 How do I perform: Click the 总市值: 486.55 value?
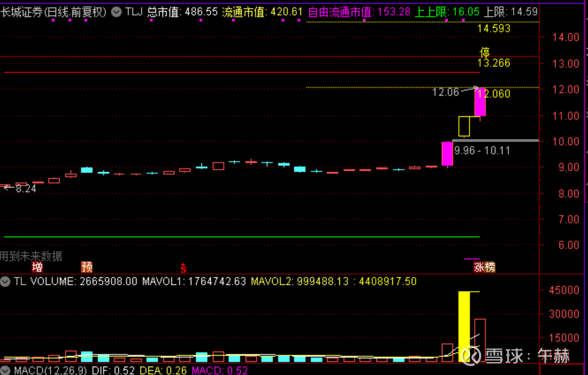[182, 12]
